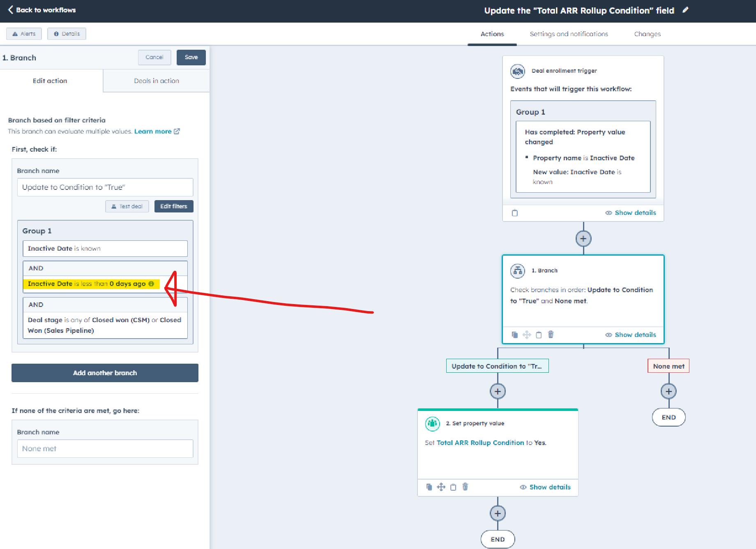Screen dimensions: 756x549
Task: Save the Branch configuration
Action: pyautogui.click(x=191, y=58)
